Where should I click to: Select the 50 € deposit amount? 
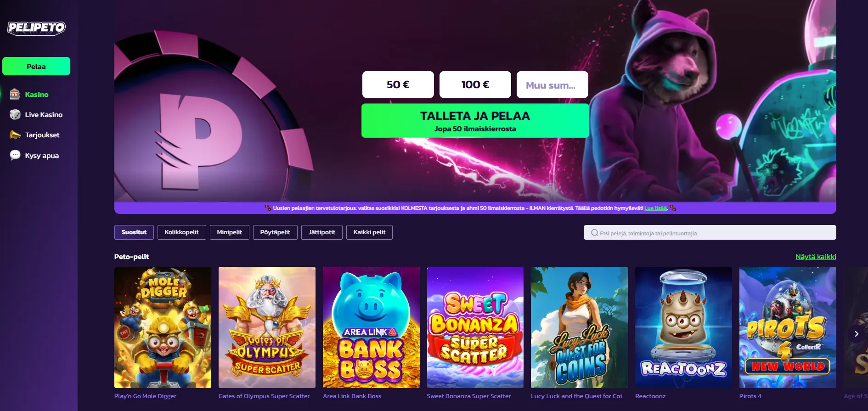398,84
